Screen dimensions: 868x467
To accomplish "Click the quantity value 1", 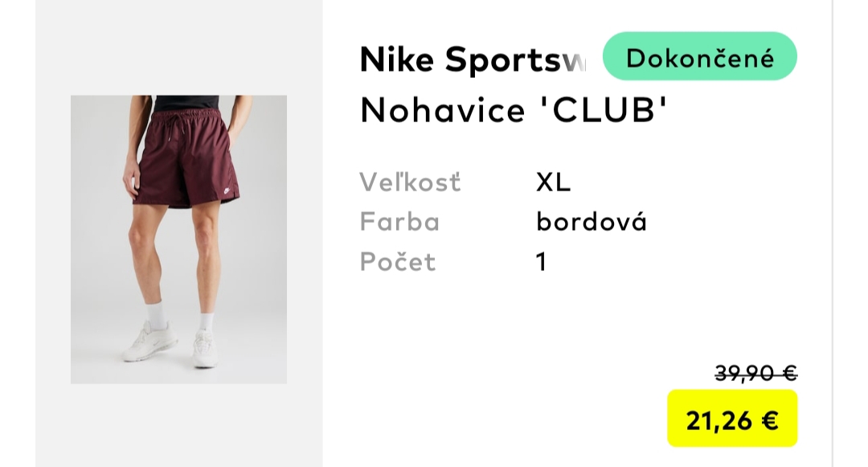I will [x=542, y=262].
